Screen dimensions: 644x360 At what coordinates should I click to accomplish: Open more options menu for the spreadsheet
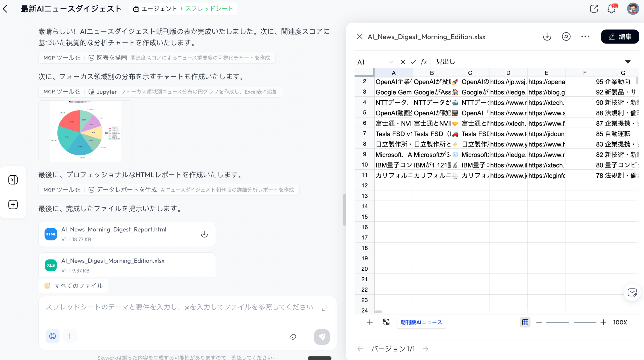click(x=585, y=36)
